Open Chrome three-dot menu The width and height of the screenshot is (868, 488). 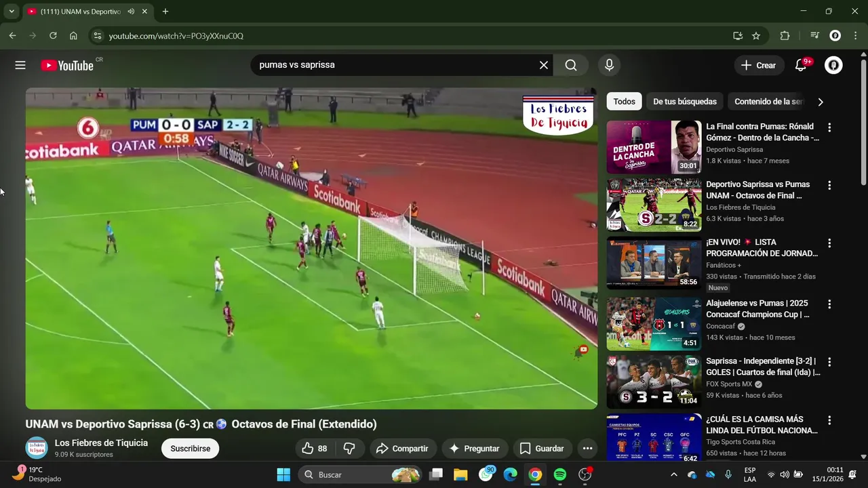click(x=854, y=36)
